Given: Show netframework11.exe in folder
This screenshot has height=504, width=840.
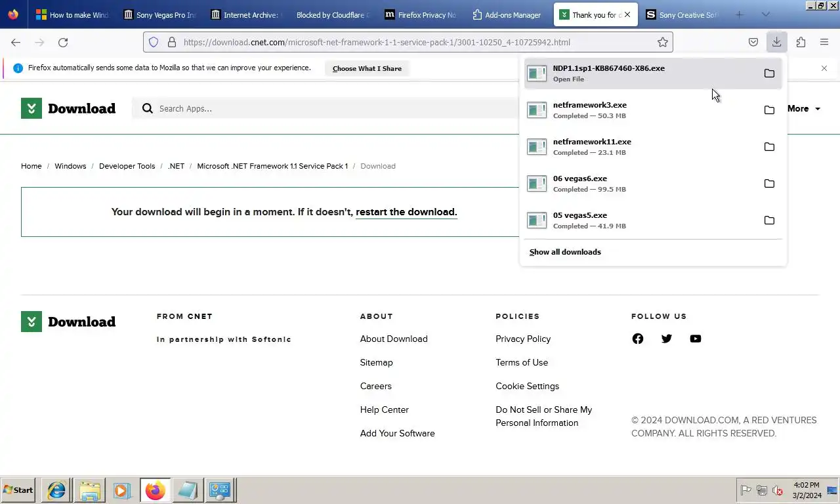Looking at the screenshot, I should [769, 147].
